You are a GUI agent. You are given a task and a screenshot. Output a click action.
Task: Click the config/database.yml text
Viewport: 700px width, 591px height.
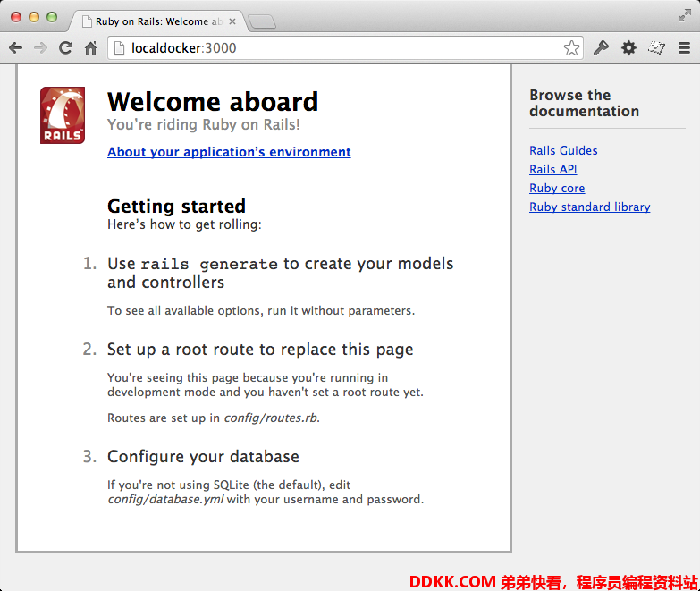click(x=165, y=499)
